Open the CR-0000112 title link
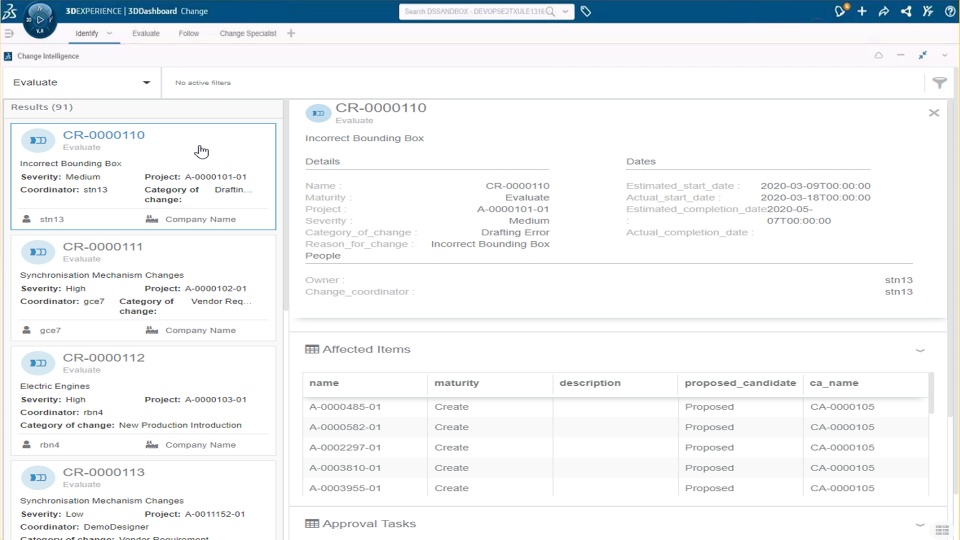The height and width of the screenshot is (540, 960). 103,358
